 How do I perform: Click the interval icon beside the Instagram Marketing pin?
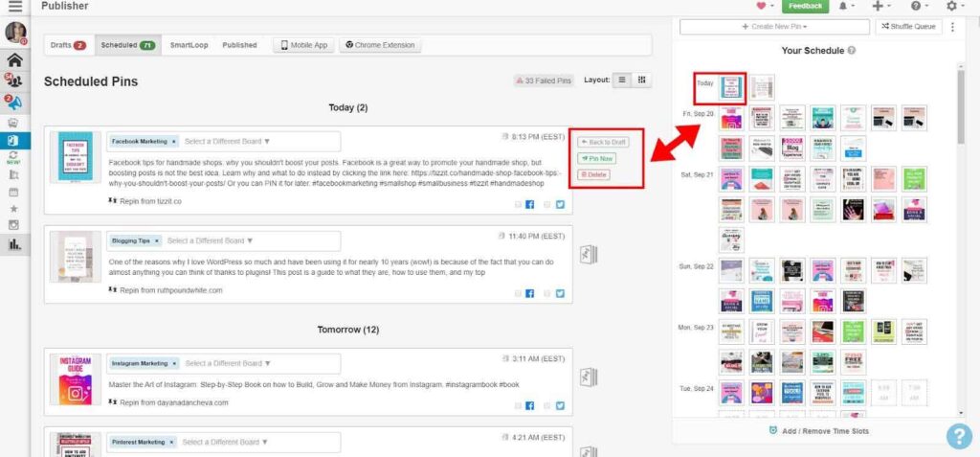pos(589,377)
